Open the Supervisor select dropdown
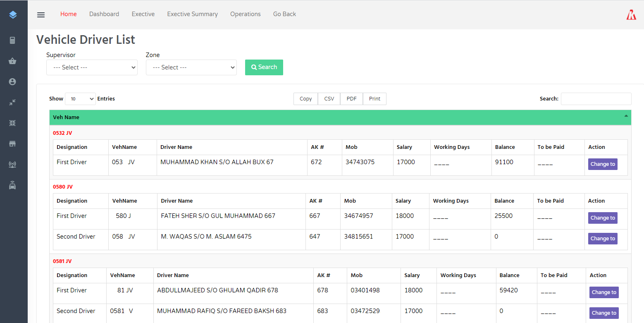The width and height of the screenshot is (644, 323). tap(92, 67)
